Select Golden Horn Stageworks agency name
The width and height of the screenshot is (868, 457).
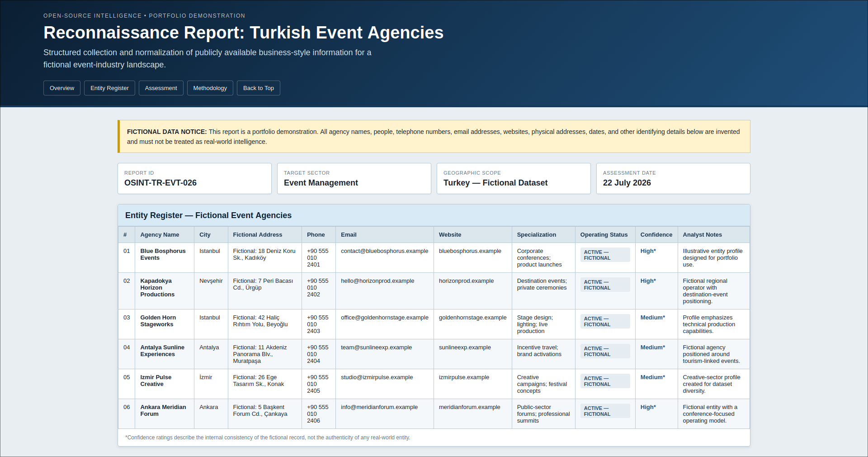[x=158, y=321]
